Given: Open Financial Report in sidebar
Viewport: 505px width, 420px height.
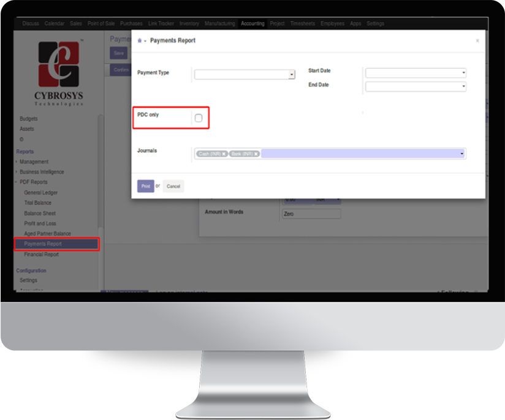Looking at the screenshot, I should (x=41, y=254).
